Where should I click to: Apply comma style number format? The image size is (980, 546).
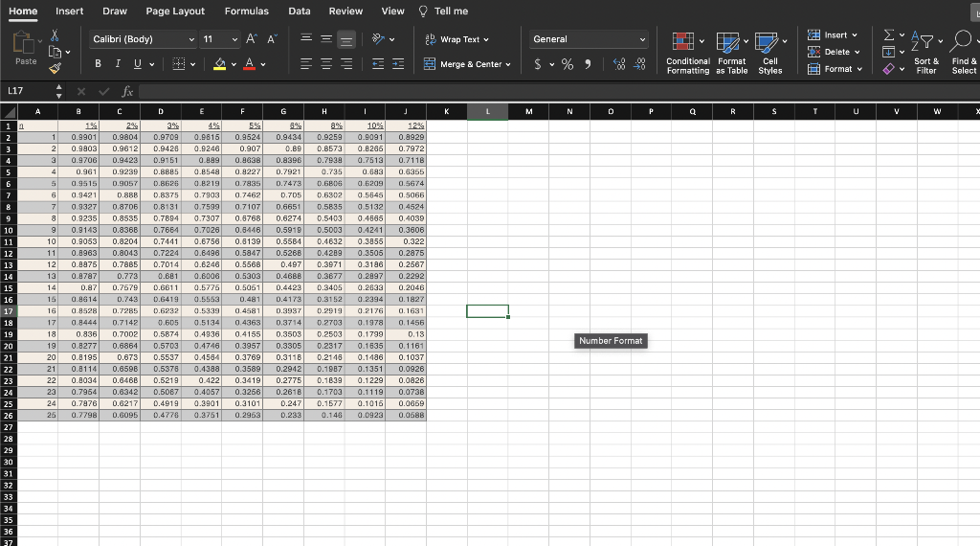click(588, 64)
